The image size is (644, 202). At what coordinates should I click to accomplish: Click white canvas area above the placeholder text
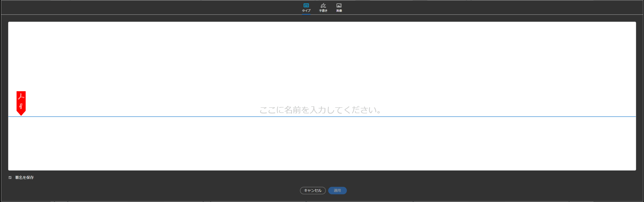pos(320,63)
